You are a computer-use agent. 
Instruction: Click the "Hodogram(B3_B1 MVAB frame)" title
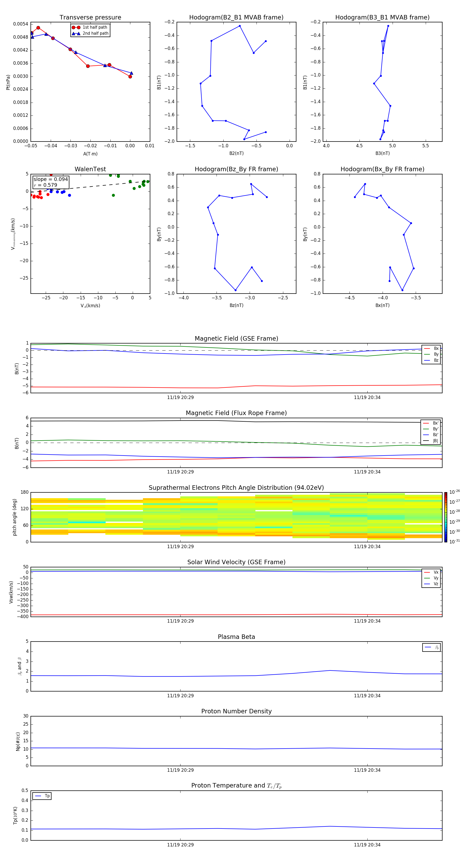[x=382, y=18]
